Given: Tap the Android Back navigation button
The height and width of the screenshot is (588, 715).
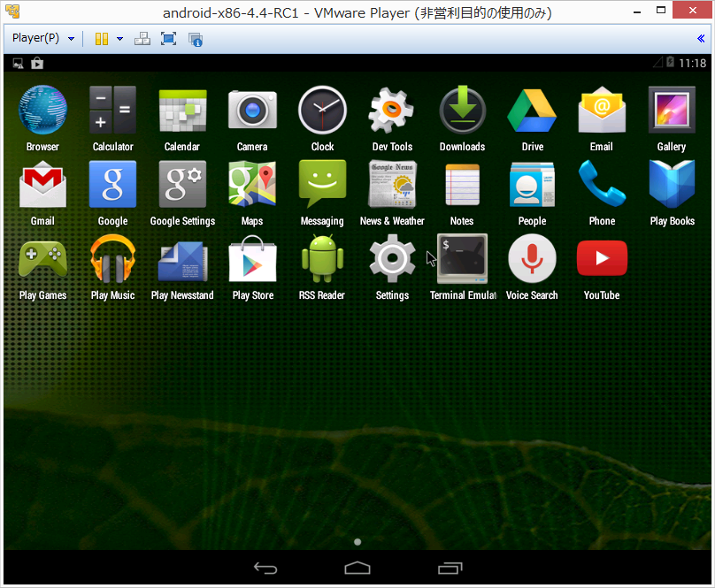Looking at the screenshot, I should tap(265, 568).
